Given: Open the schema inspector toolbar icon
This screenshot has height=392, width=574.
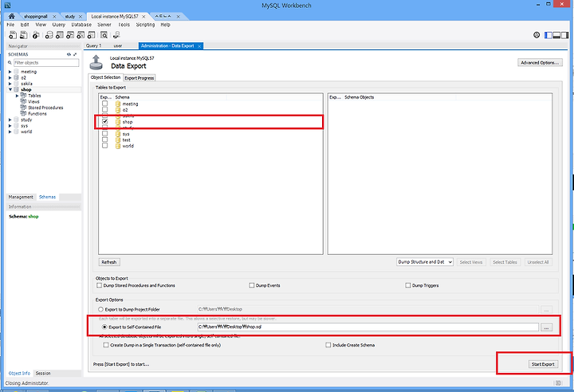Looking at the screenshot, I should (36, 35).
